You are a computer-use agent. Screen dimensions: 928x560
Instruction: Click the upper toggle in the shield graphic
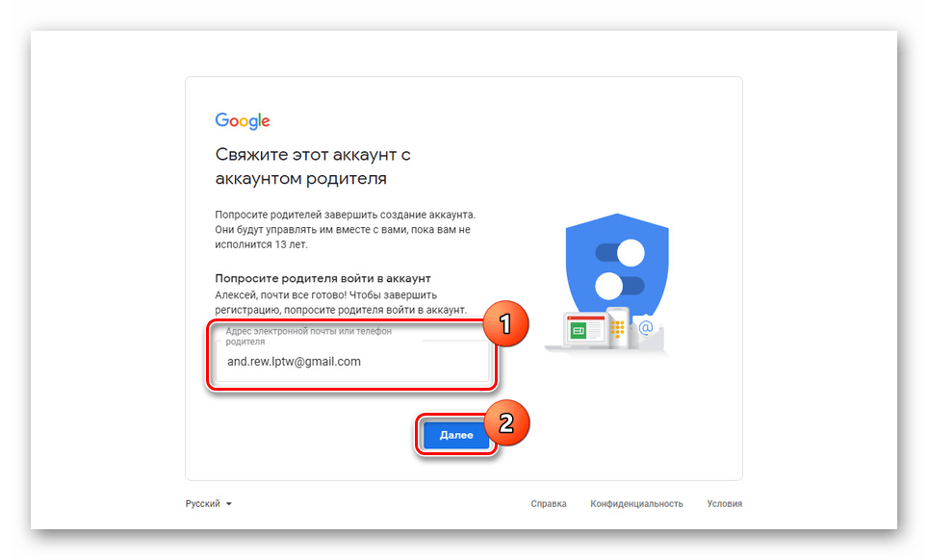pos(620,253)
